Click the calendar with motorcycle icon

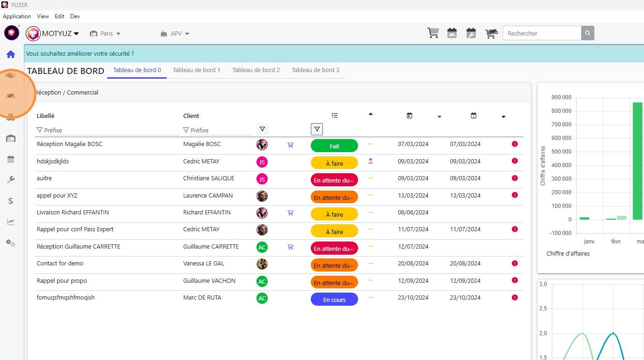452,33
